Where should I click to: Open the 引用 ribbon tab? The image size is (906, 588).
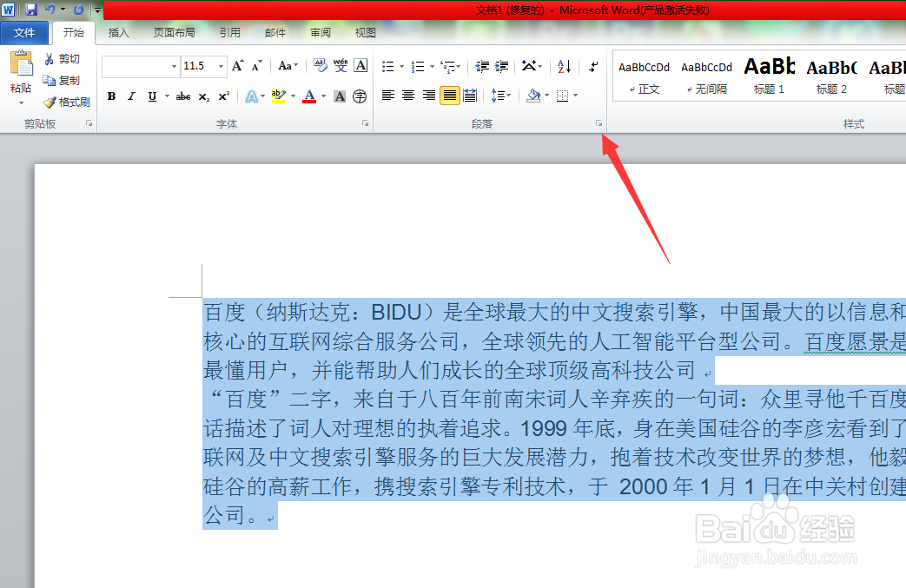point(229,33)
